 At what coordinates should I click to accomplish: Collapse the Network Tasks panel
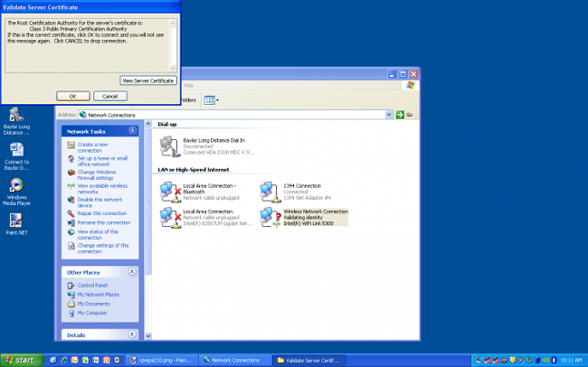click(x=132, y=130)
